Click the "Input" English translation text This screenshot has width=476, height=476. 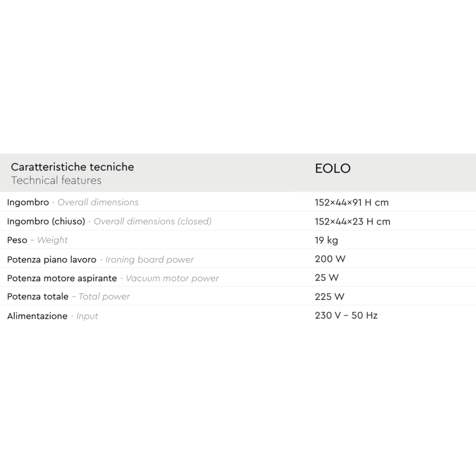click(87, 316)
